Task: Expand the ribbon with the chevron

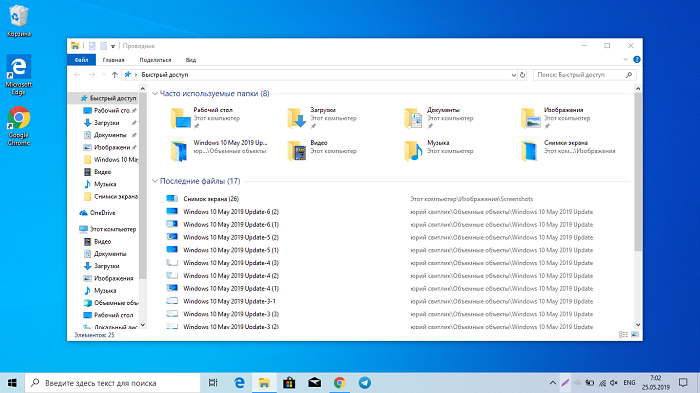Action: coord(625,59)
